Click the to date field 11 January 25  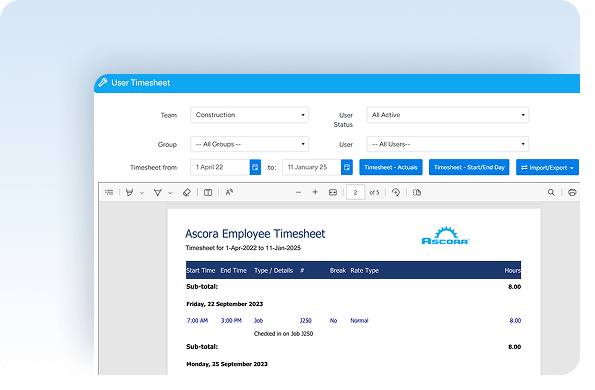coord(312,167)
